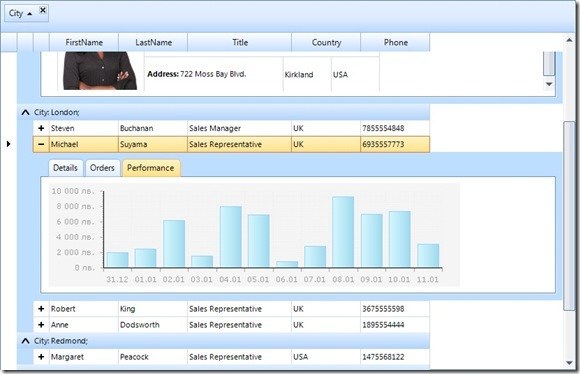Click the Phone column header
580x374 pixels.
(395, 42)
